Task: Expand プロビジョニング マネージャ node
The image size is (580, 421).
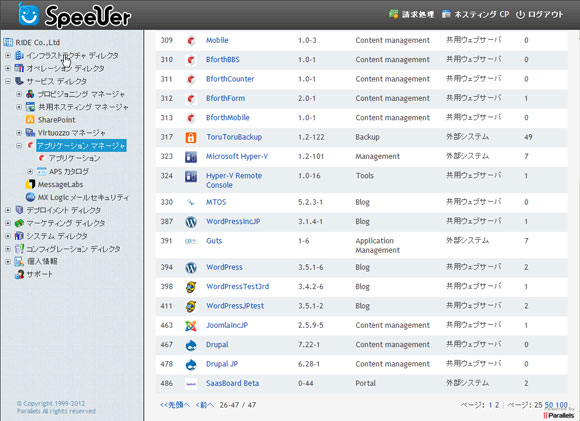Action: [19, 94]
